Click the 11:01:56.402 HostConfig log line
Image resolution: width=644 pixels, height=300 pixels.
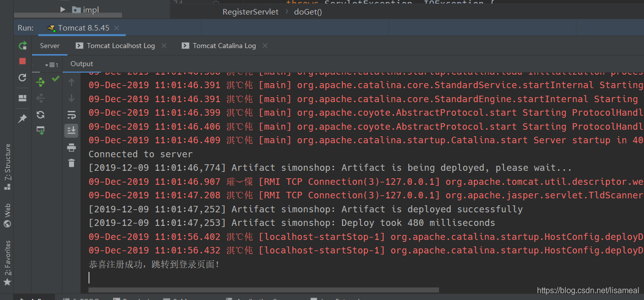(366, 237)
